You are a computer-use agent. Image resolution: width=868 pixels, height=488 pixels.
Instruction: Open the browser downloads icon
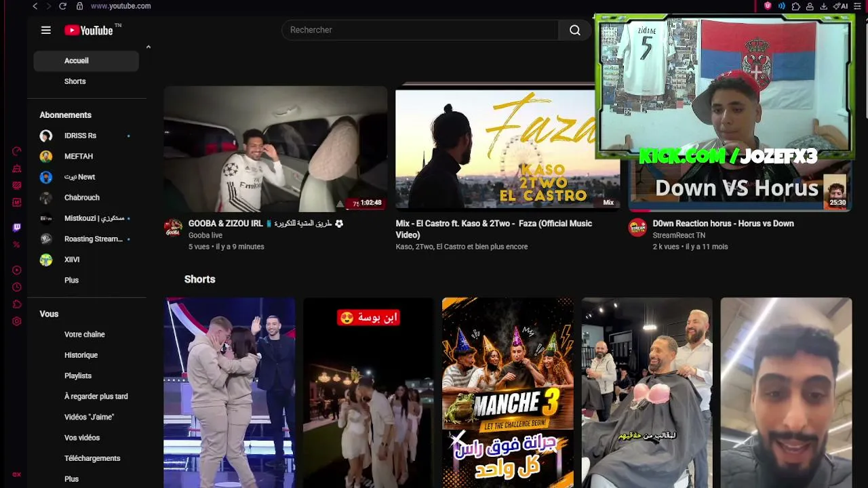823,6
